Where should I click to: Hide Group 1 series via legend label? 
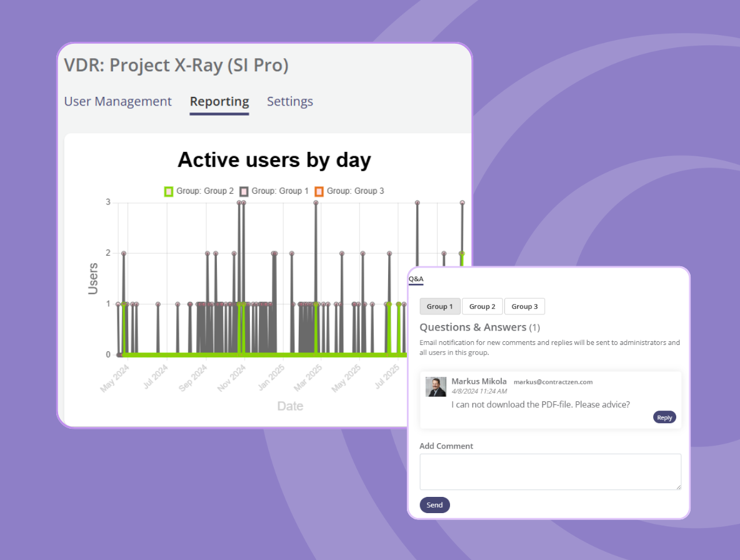[280, 191]
